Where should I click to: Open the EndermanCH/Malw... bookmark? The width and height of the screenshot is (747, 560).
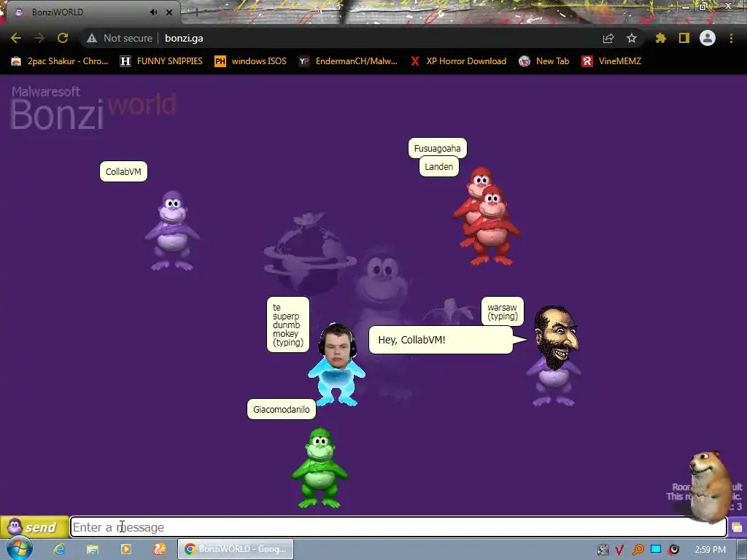[x=348, y=61]
